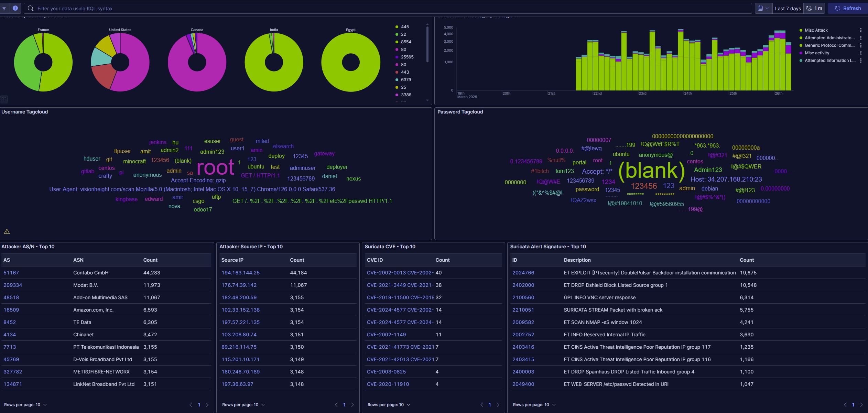The height and width of the screenshot is (413, 868).
Task: Open the 1 m auto-refresh interval setting
Action: [814, 8]
